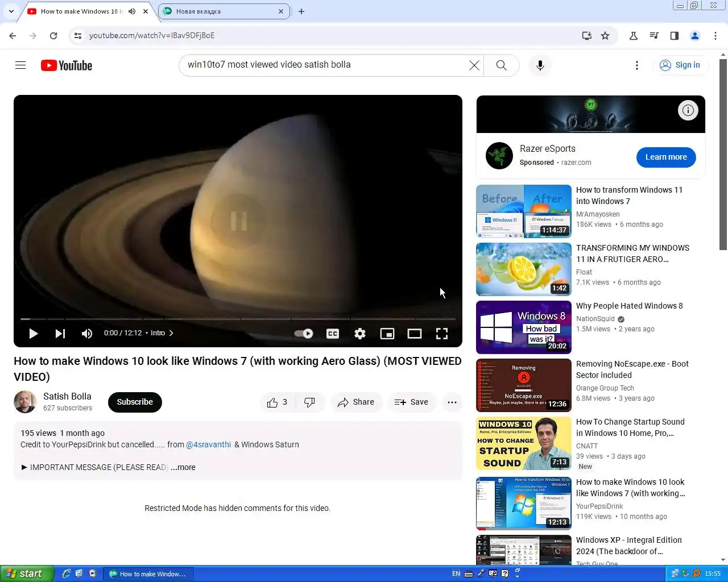Run search with magnifier button

(501, 65)
